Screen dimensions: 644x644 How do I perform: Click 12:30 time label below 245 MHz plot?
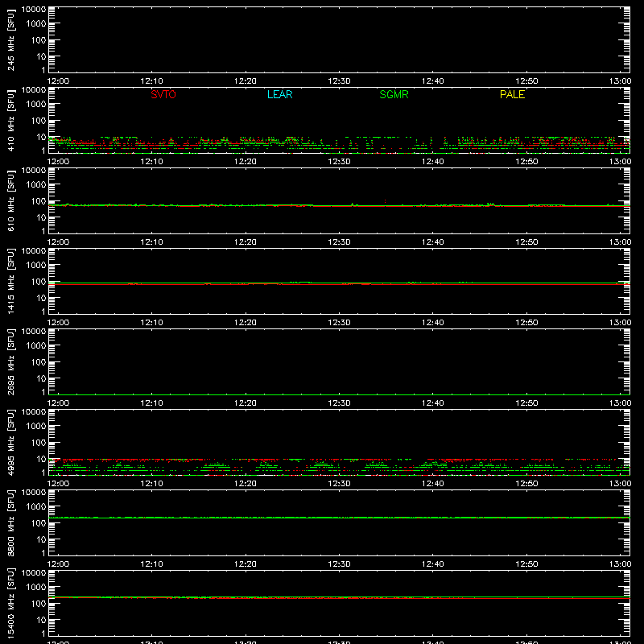click(x=339, y=81)
